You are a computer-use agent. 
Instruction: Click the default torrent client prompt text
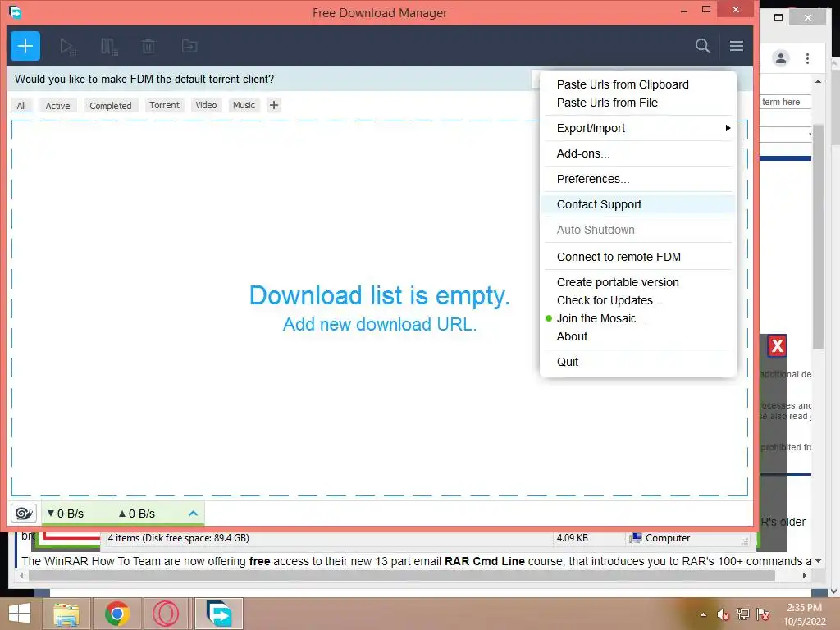[144, 80]
